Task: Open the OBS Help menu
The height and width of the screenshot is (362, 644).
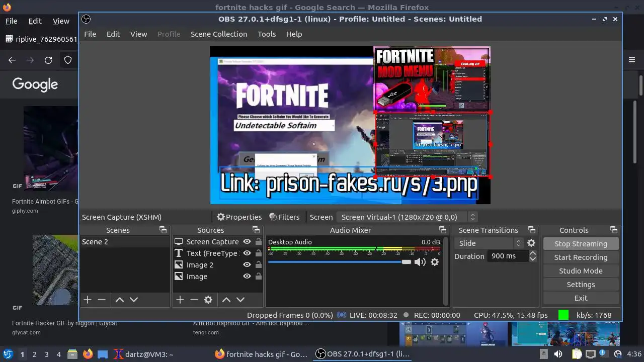Action: (294, 34)
